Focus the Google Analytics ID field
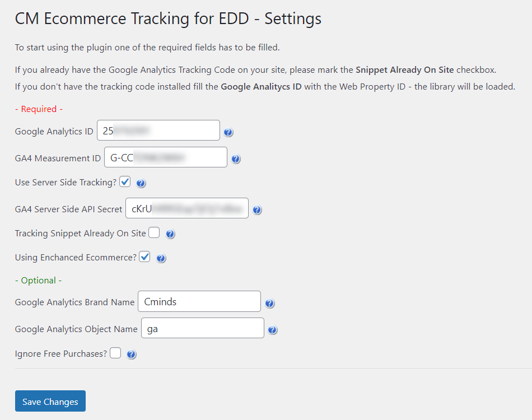This screenshot has width=532, height=420. coord(158,130)
